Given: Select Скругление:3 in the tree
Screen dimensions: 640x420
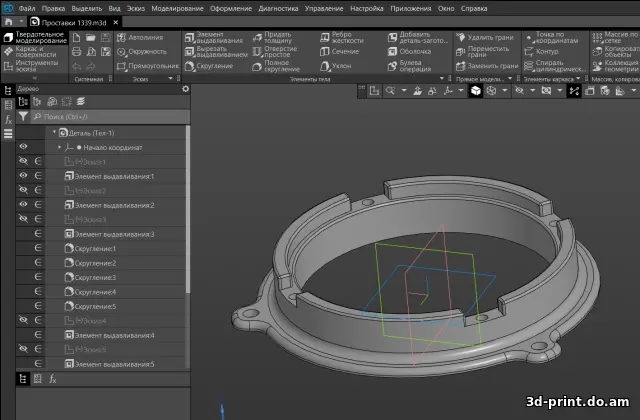Looking at the screenshot, I should 95,278.
